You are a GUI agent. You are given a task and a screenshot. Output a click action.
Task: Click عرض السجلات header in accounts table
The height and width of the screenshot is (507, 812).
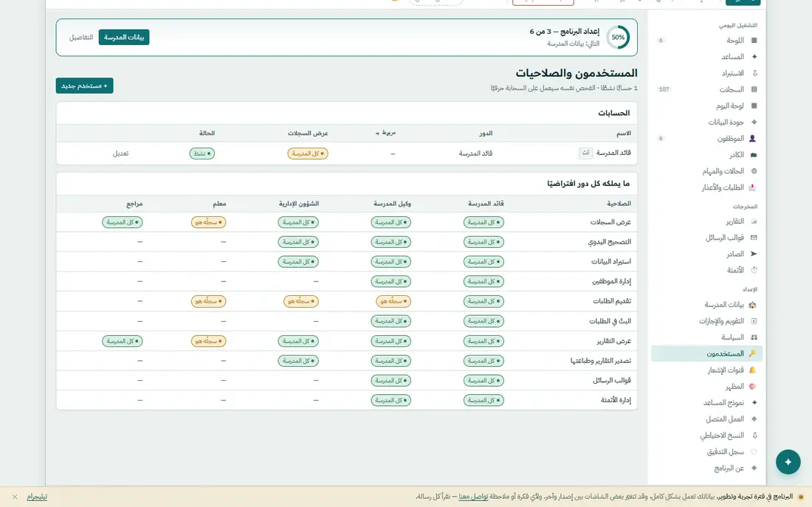point(308,133)
